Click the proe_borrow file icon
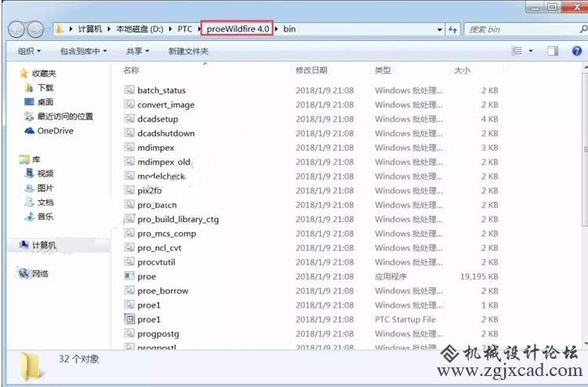The height and width of the screenshot is (387, 588). (129, 290)
